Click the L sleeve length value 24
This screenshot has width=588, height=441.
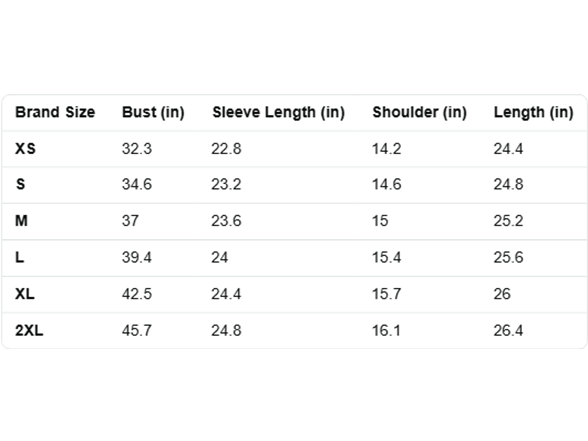pyautogui.click(x=219, y=257)
